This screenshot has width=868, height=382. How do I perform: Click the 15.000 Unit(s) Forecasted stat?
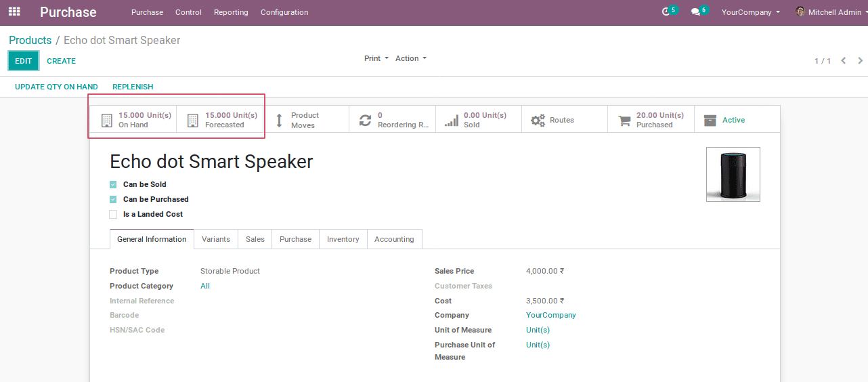tap(219, 120)
